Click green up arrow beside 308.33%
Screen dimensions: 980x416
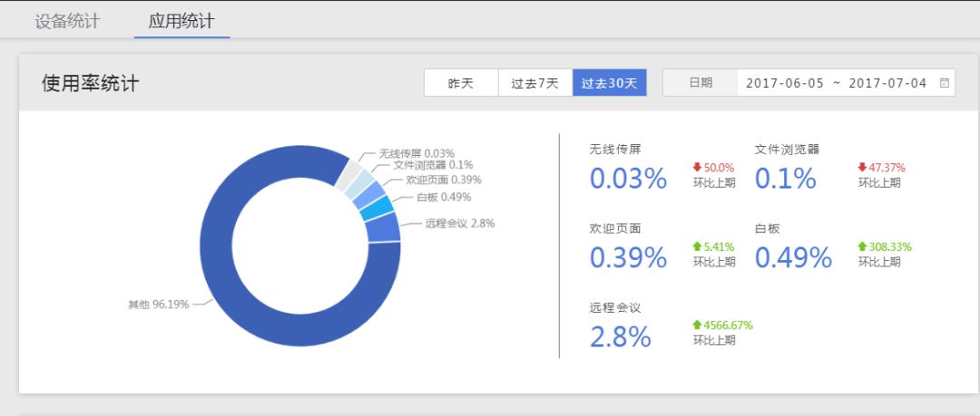coord(862,247)
